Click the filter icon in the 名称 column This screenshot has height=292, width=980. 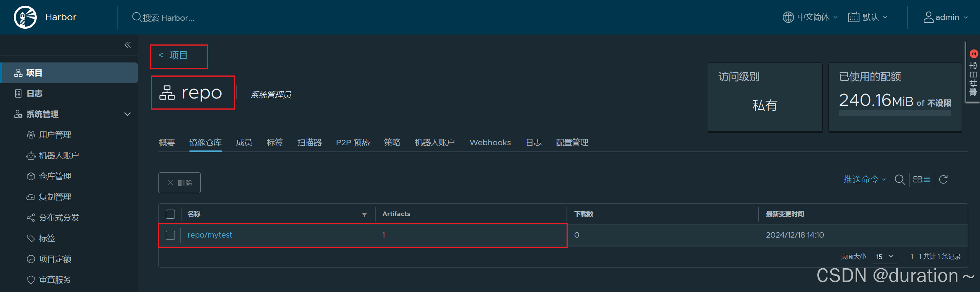[x=364, y=215]
